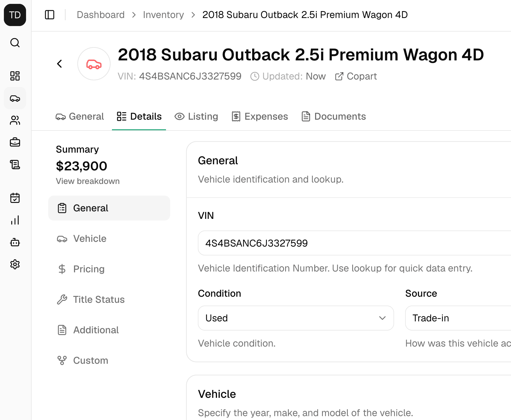Switch to the Expenses tab
Screen dimensions: 511x420
[x=260, y=116]
